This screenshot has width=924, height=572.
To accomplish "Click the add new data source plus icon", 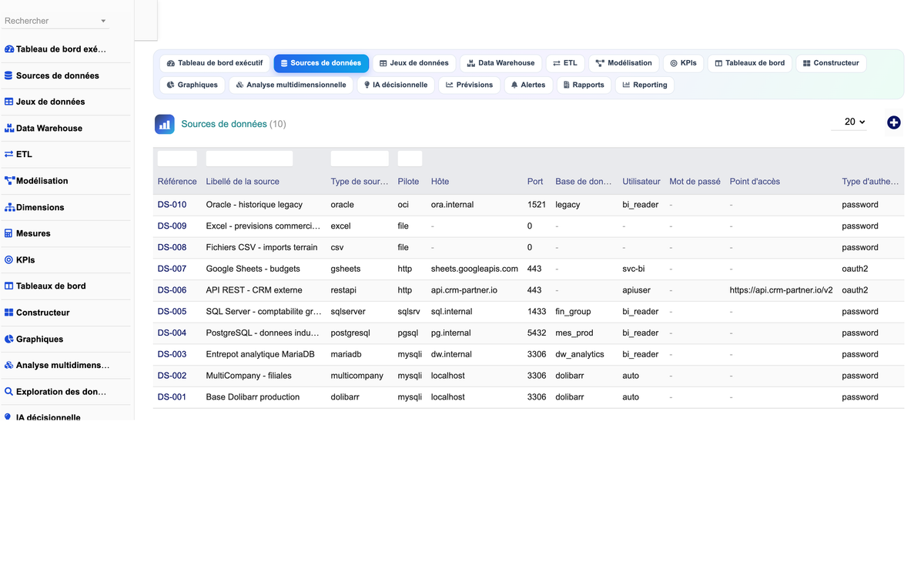I will point(893,122).
